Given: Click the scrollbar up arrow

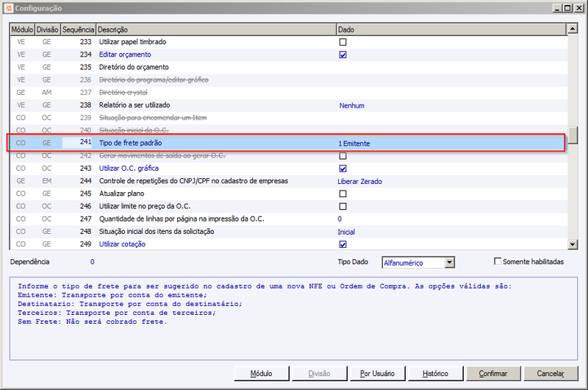Looking at the screenshot, I should pos(573,29).
